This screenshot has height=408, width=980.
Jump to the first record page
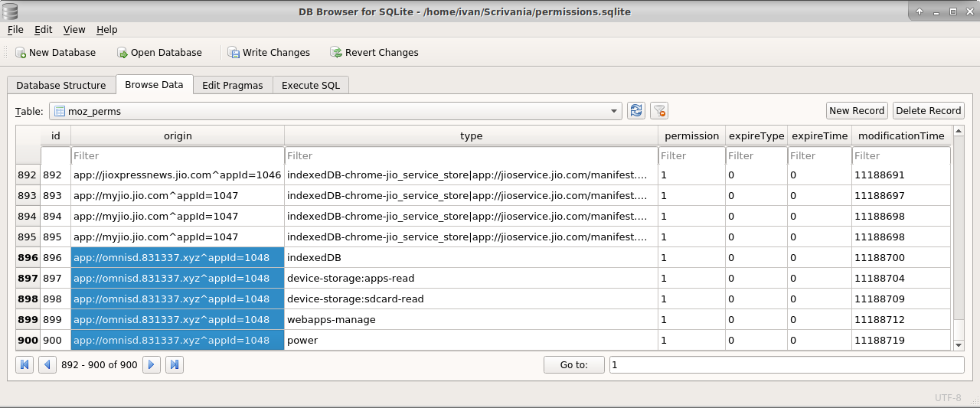coord(24,365)
